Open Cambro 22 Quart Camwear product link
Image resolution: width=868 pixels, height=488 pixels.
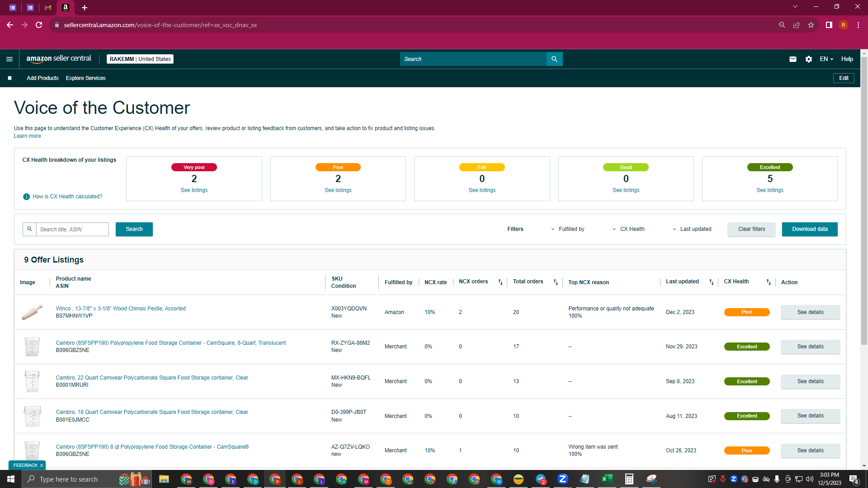152,378
